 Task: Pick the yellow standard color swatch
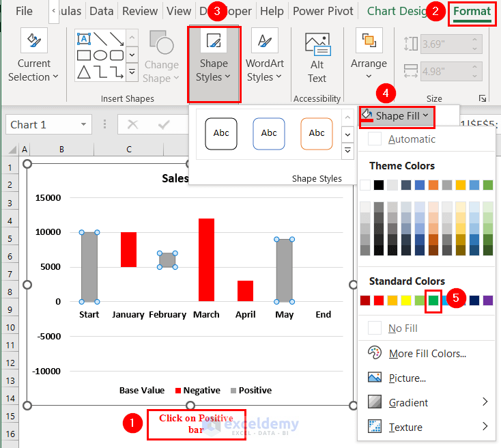[x=406, y=300]
